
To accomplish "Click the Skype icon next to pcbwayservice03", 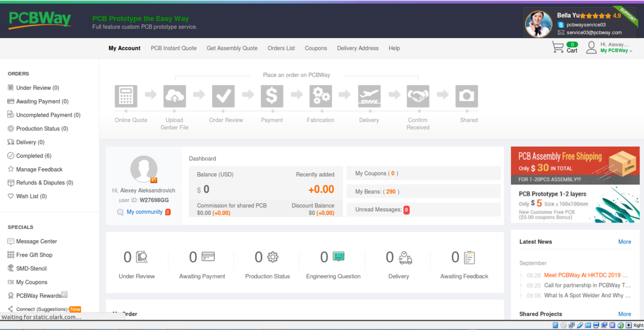I will (x=561, y=25).
